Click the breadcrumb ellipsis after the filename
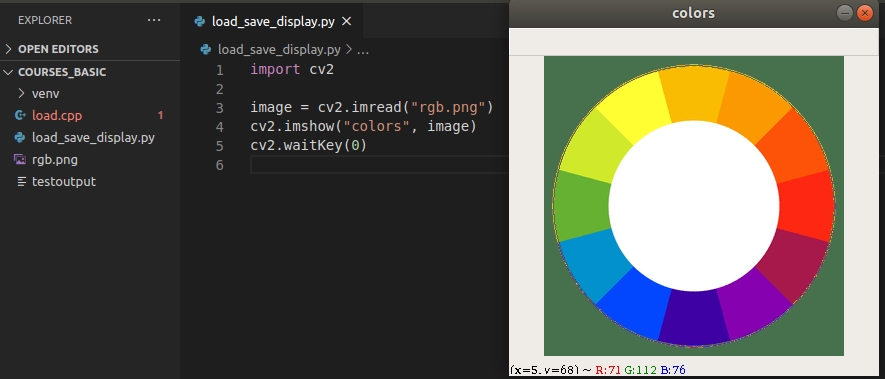This screenshot has width=885, height=379. (x=363, y=50)
